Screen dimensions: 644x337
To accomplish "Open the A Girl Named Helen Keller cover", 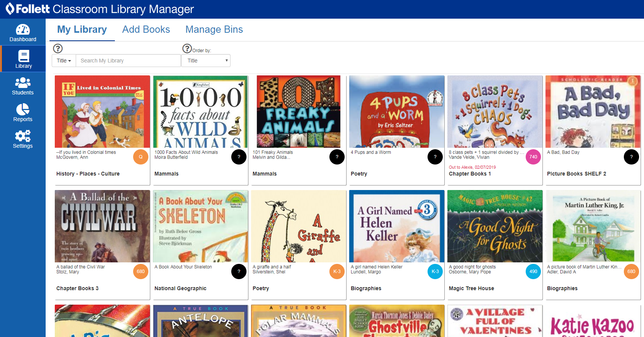I will (397, 226).
